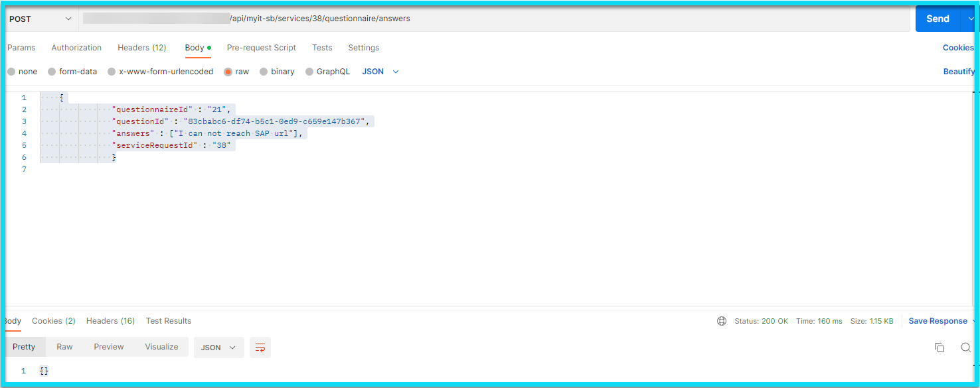Viewport: 980px width, 388px height.
Task: Expand the Send button arrow options
Action: coord(970,19)
